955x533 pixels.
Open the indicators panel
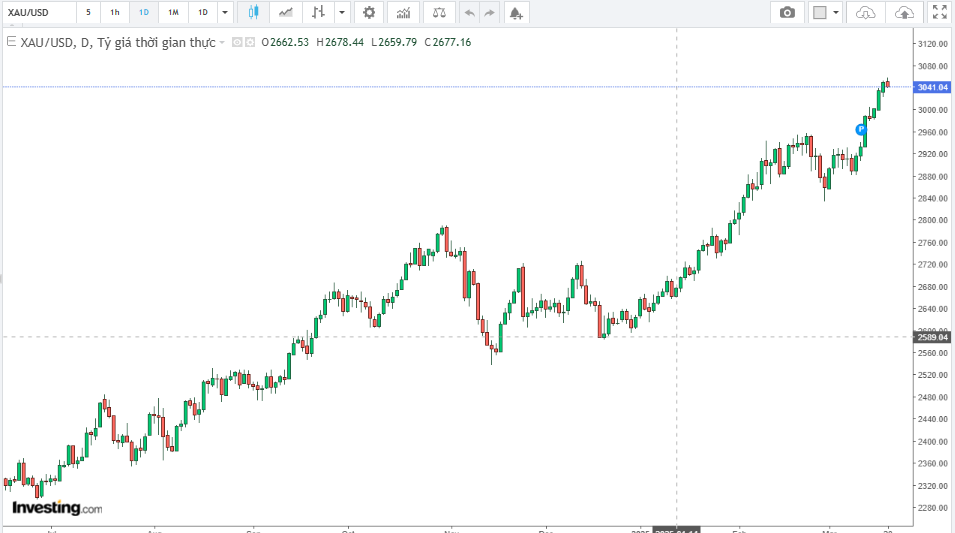pyautogui.click(x=403, y=13)
